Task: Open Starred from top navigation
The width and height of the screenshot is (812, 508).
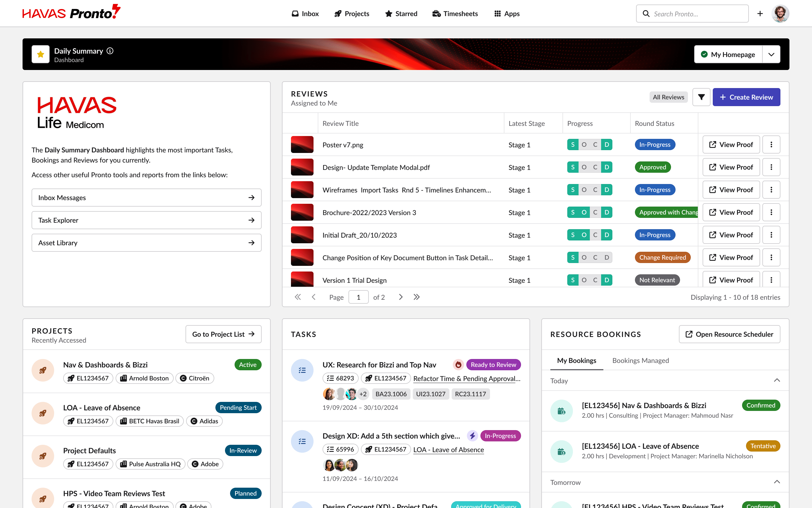Action: (401, 14)
